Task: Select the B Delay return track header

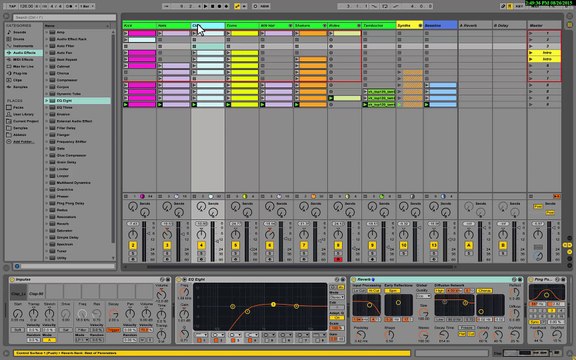Action: click(x=509, y=26)
